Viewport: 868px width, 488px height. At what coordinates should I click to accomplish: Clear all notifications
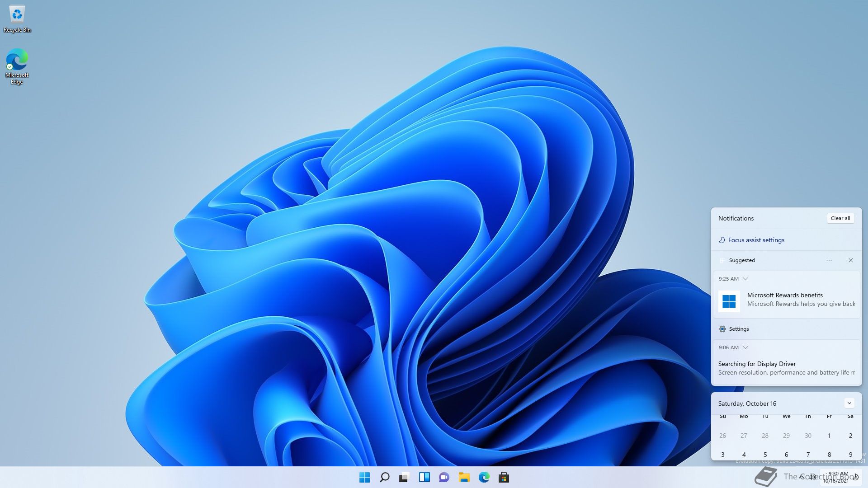(840, 218)
